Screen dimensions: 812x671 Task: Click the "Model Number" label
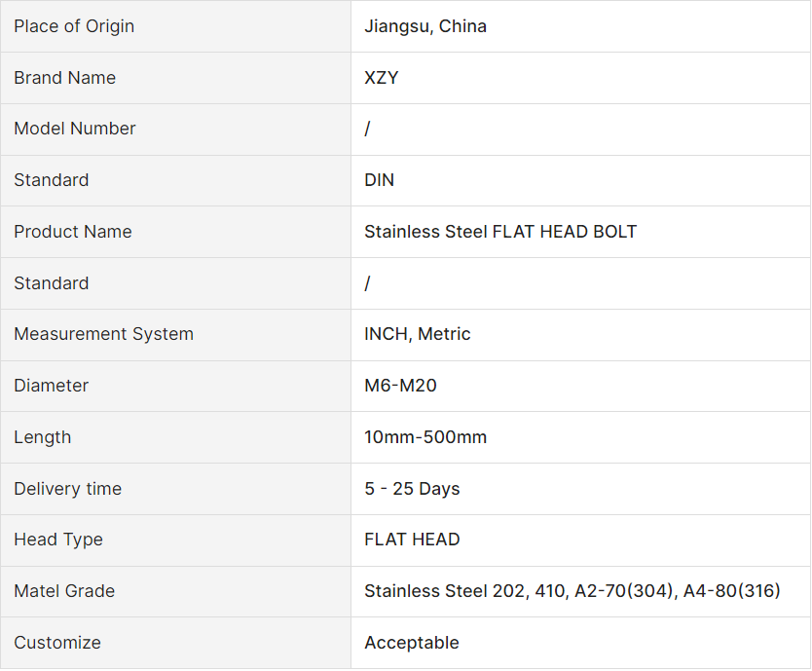click(75, 129)
